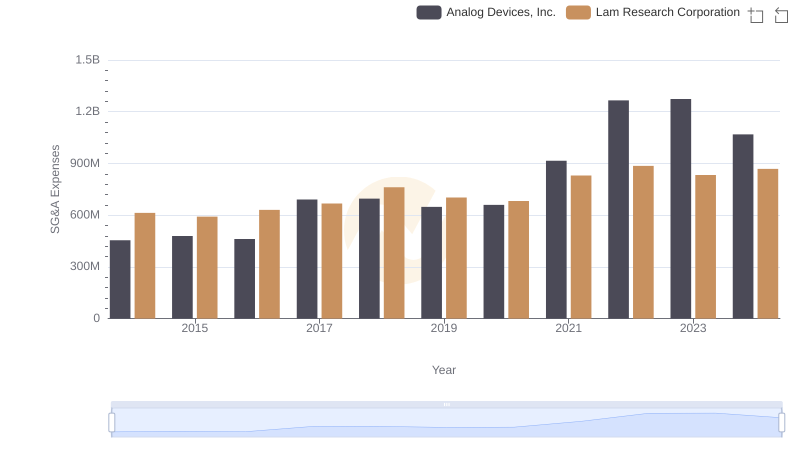Click the tallest Analog Devices bar for 2023
800x461 pixels.
681,209
